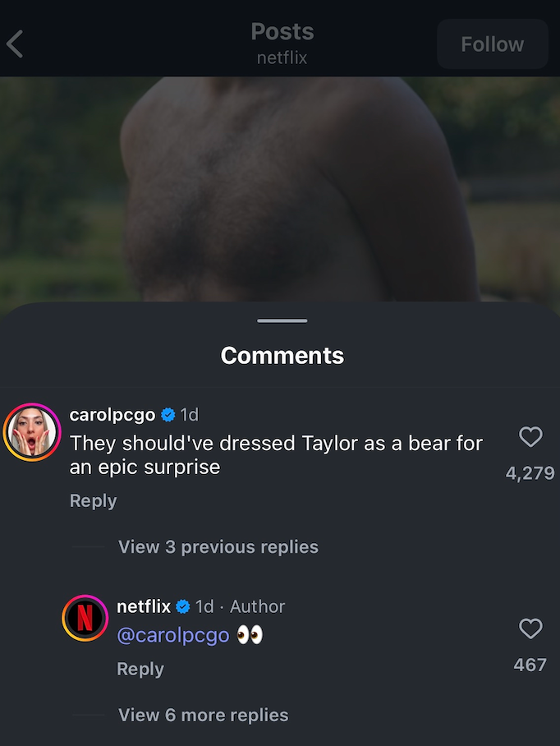Tap the verified badge beside netflix
The height and width of the screenshot is (746, 560).
click(x=182, y=606)
